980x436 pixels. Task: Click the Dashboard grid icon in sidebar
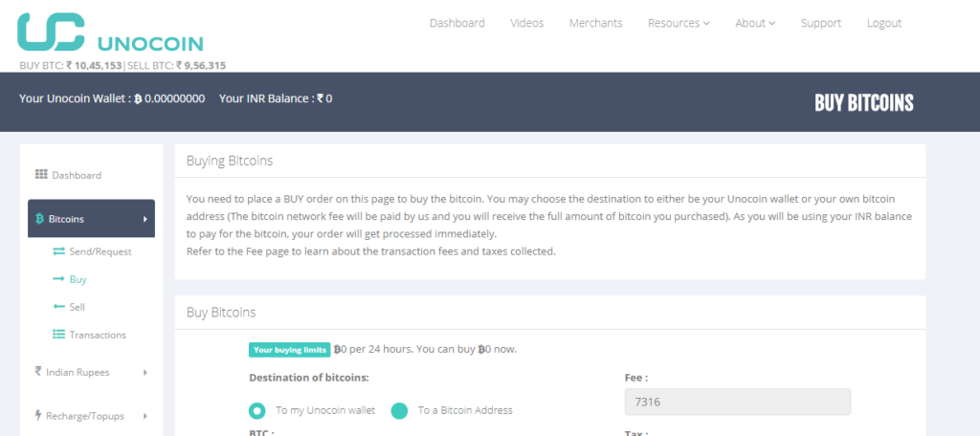click(41, 175)
